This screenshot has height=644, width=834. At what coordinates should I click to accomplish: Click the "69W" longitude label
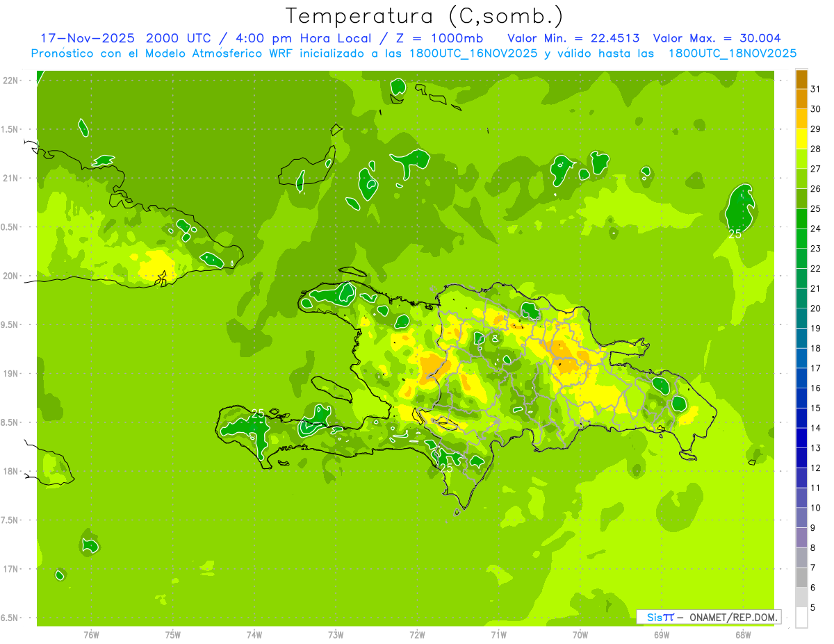(x=662, y=636)
